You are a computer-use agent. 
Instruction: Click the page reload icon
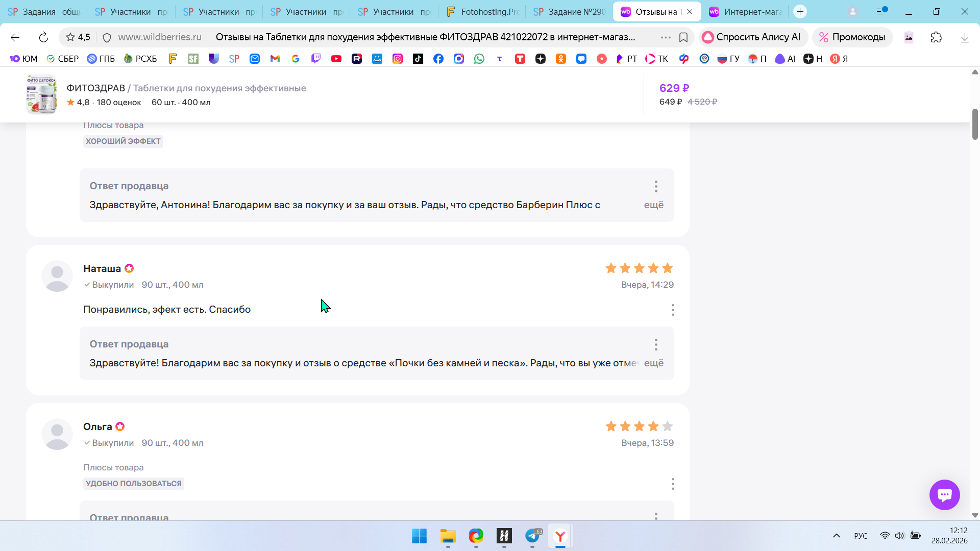(43, 37)
